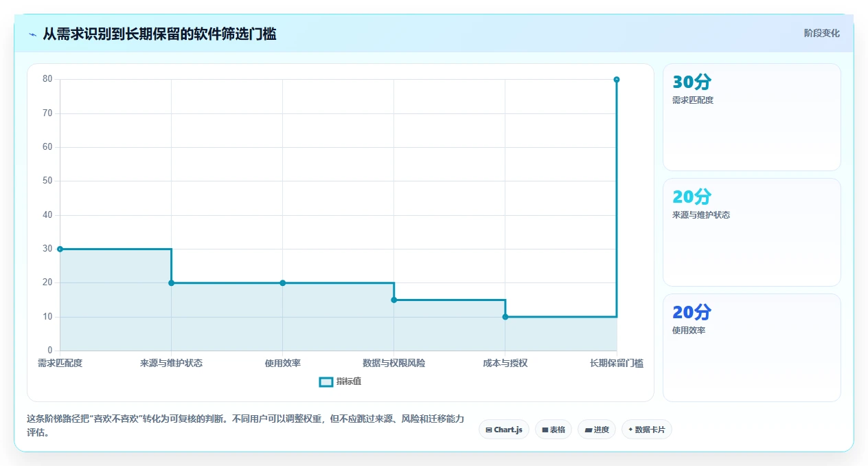Select the 数据卡片 tag chip
Image resolution: width=868 pixels, height=466 pixels.
tap(647, 430)
